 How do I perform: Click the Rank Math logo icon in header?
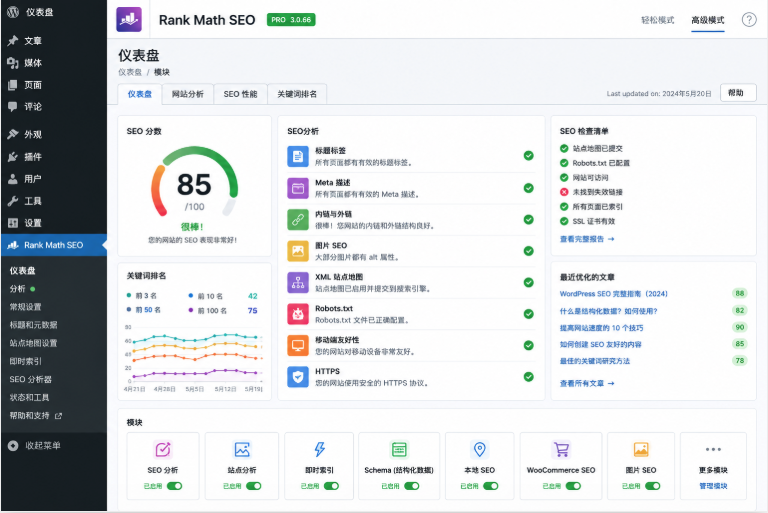[129, 20]
